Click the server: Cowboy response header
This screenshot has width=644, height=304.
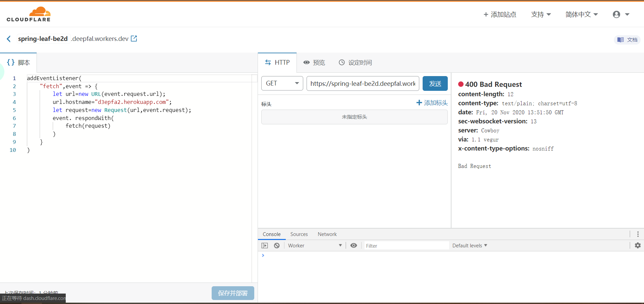479,130
